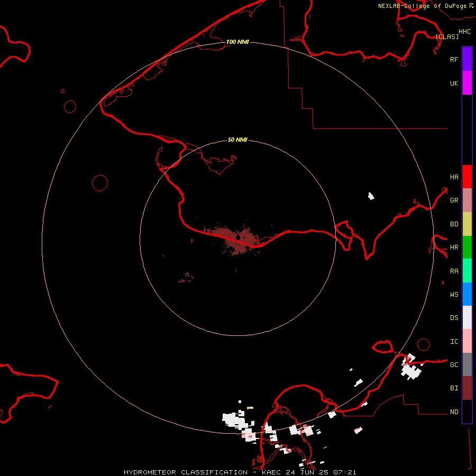
Task: Click the [CLAS] units label
Action: point(447,36)
